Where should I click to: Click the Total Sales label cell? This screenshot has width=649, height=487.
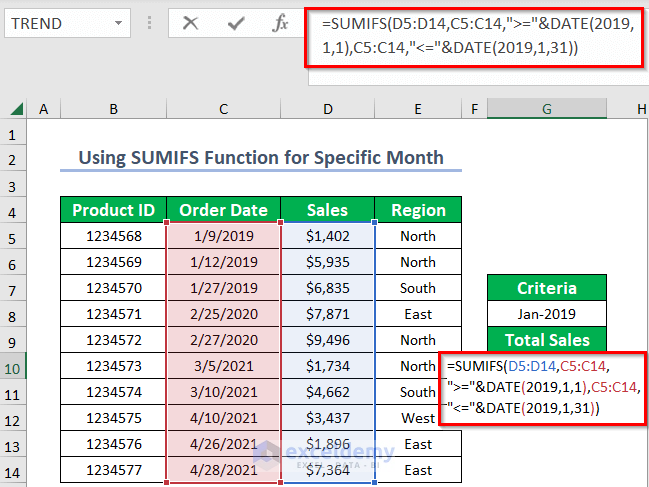pyautogui.click(x=547, y=340)
